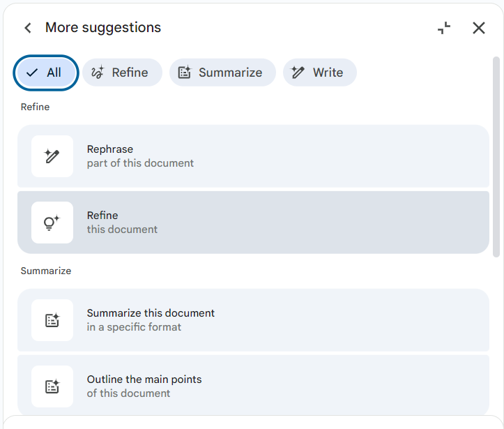This screenshot has width=504, height=429.
Task: Click the Outline main points list icon
Action: [x=52, y=386]
